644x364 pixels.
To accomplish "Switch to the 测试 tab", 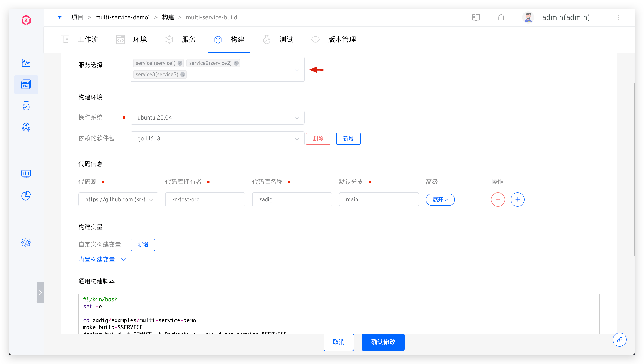I will coord(286,40).
